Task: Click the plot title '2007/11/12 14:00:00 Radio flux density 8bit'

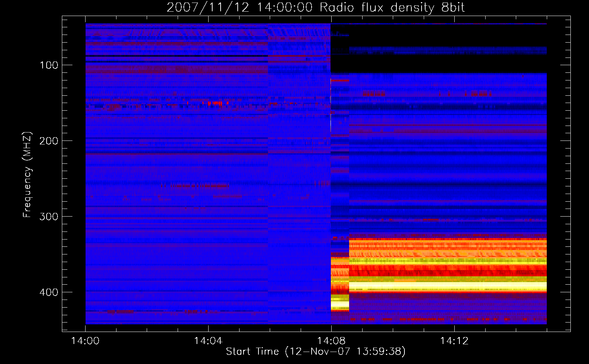Action: (x=316, y=8)
